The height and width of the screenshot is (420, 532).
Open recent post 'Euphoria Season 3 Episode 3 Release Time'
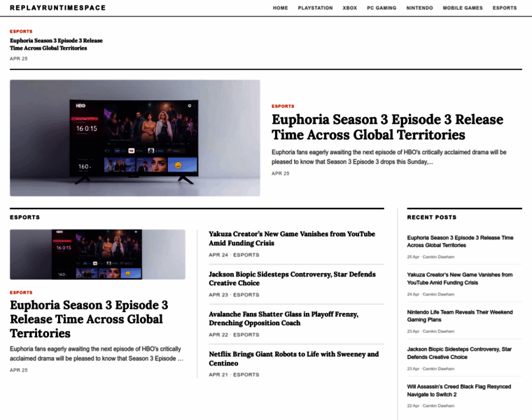click(460, 241)
